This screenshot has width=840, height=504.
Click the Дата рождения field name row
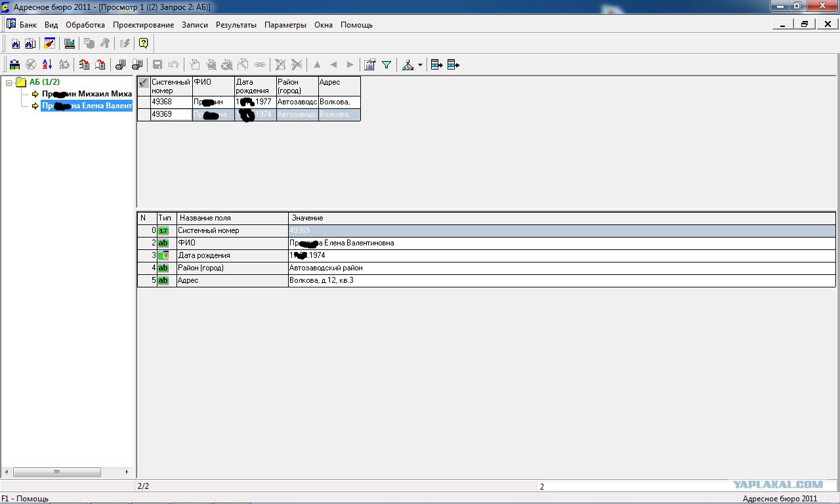tap(232, 255)
